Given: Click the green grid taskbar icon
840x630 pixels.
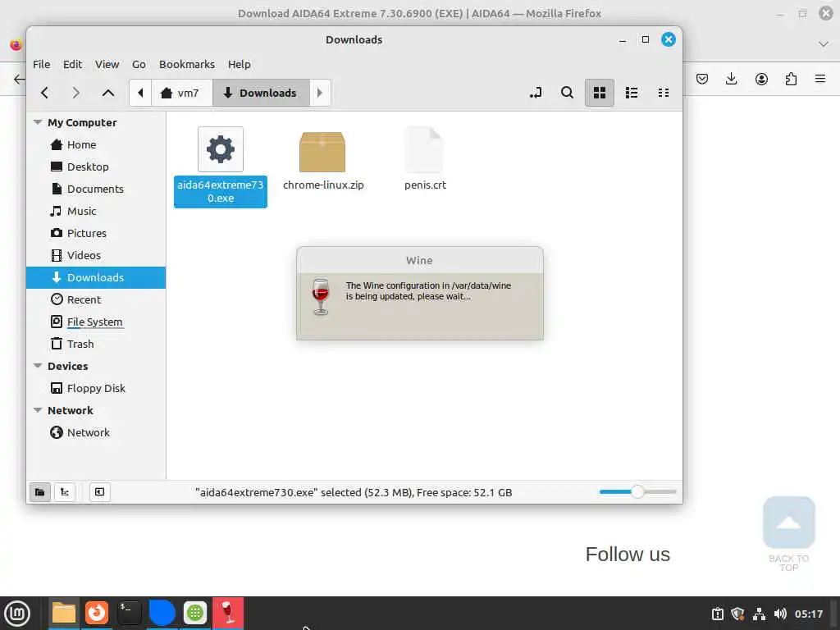Looking at the screenshot, I should [195, 614].
